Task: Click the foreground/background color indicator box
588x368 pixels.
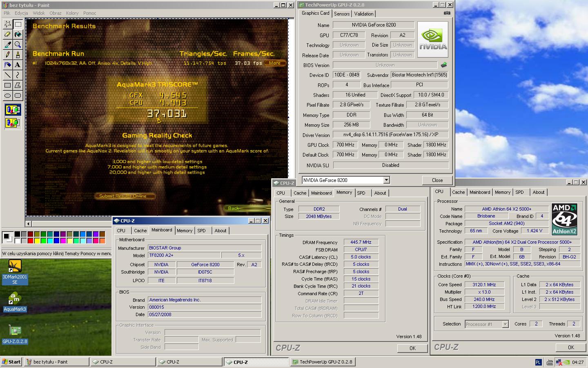Action: tap(7, 237)
